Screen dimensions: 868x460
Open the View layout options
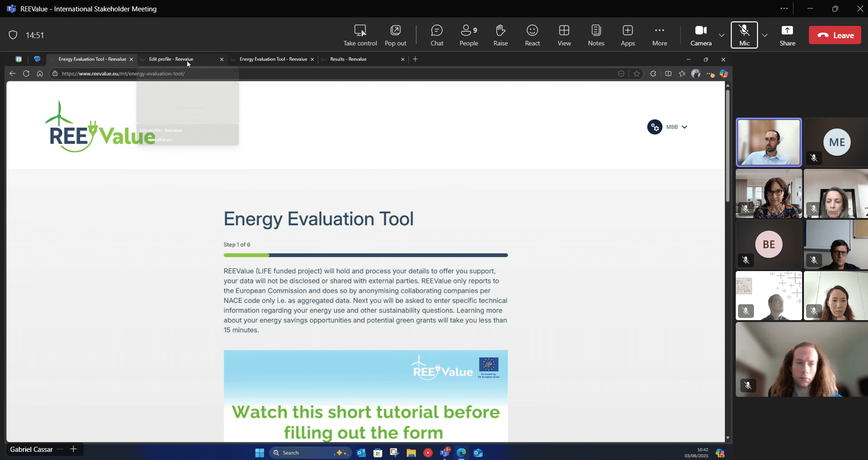coord(564,35)
